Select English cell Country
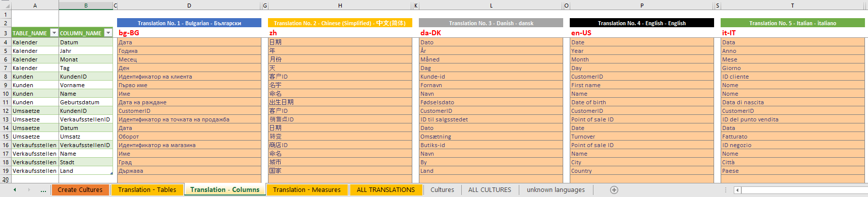The height and width of the screenshot is (197, 868). pos(642,171)
